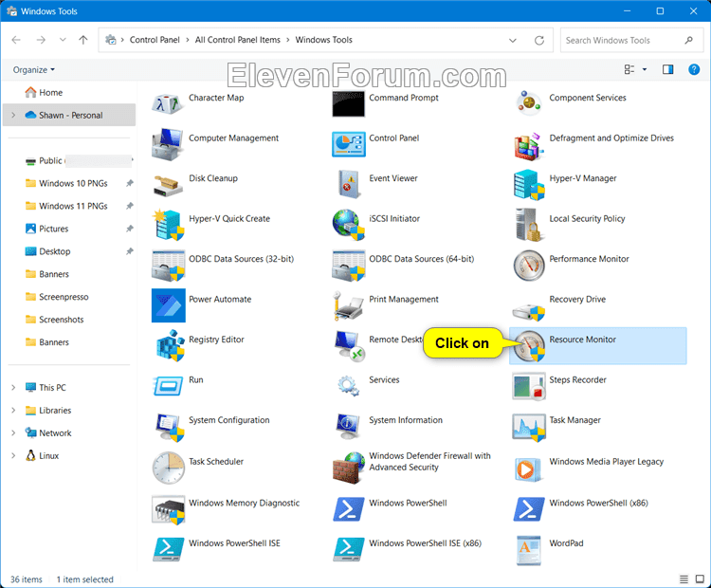Open Component Services icon
This screenshot has height=588, width=711.
tap(529, 103)
